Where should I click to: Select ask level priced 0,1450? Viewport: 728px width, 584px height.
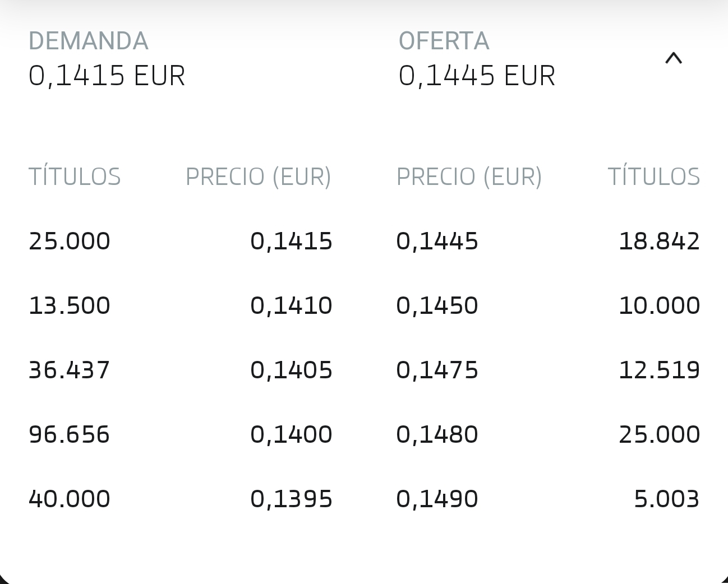[x=437, y=305]
